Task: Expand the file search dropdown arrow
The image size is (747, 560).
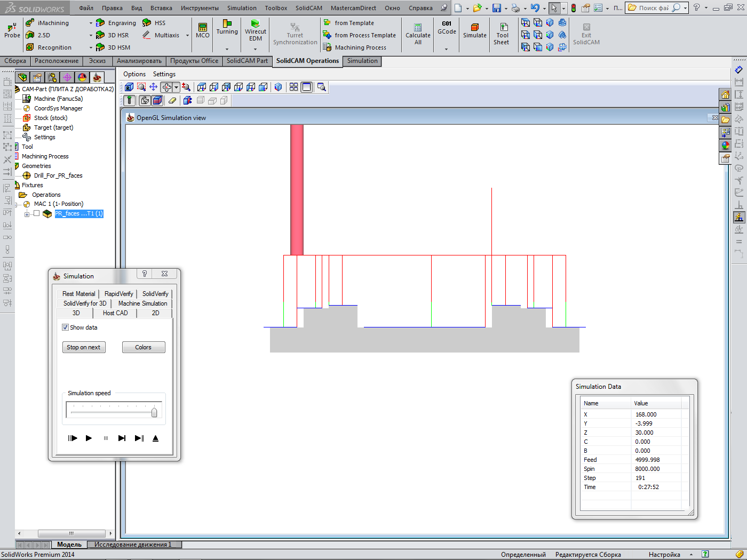Action: (x=685, y=8)
